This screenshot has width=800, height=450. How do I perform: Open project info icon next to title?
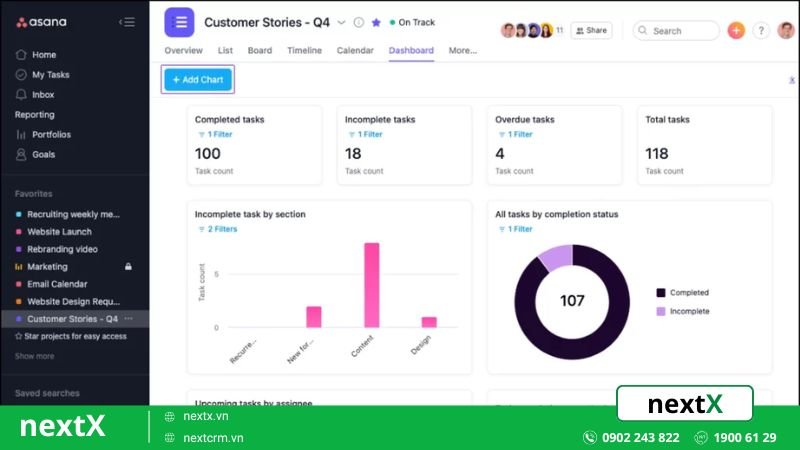click(359, 22)
